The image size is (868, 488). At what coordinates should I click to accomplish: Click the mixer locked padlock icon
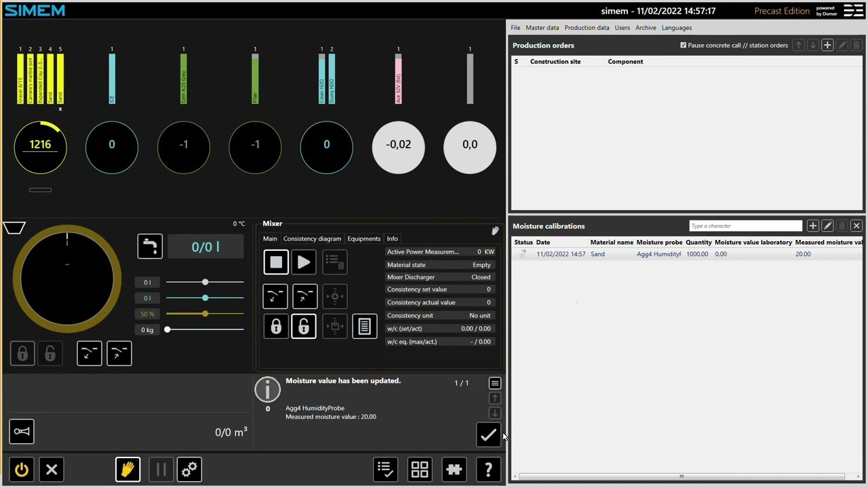tap(275, 327)
